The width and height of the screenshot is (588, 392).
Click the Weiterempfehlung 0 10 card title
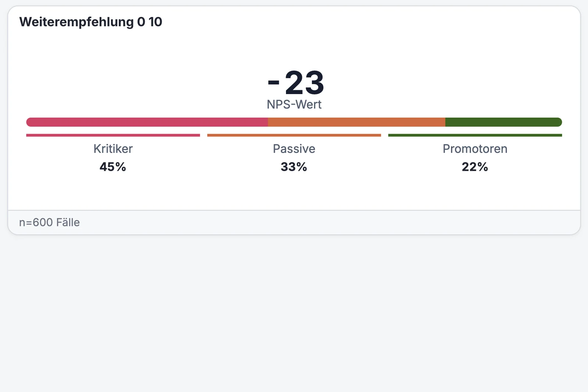pyautogui.click(x=90, y=22)
